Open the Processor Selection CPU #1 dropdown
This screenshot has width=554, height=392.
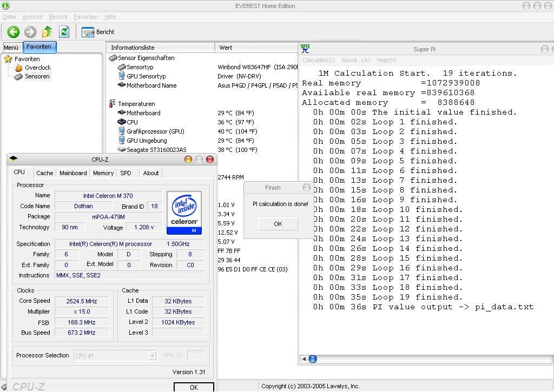coord(115,356)
